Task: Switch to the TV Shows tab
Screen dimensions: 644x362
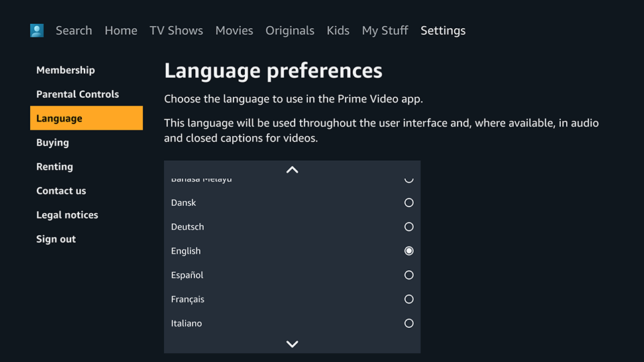Action: tap(176, 31)
